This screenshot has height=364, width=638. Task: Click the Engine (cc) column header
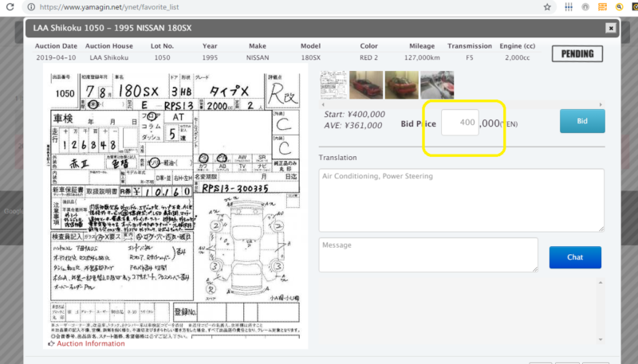[517, 46]
